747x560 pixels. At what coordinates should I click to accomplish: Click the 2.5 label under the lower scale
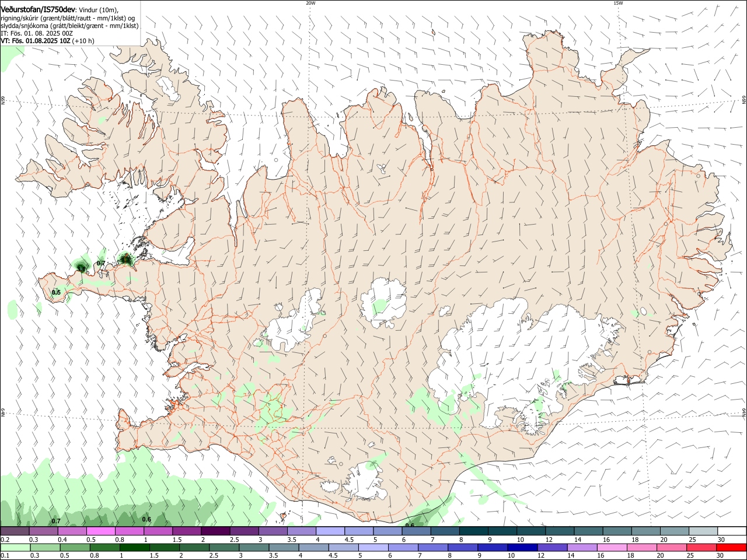pos(214,556)
